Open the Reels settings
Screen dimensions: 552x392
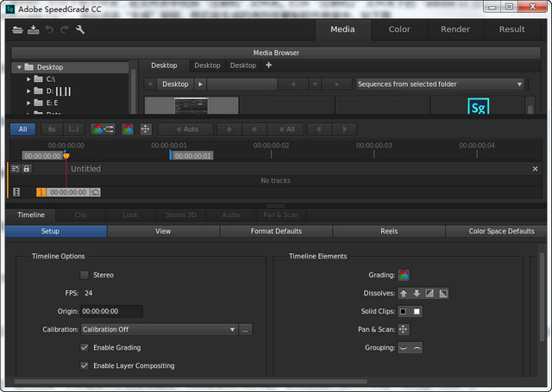pyautogui.click(x=389, y=231)
